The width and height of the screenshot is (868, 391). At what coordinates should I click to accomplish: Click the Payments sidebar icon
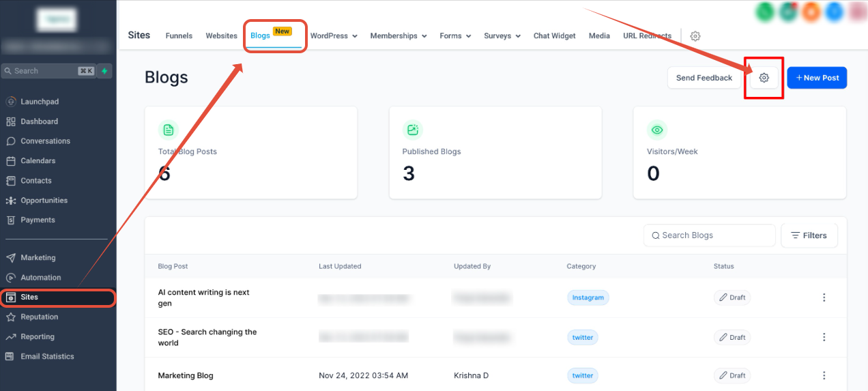pyautogui.click(x=10, y=220)
